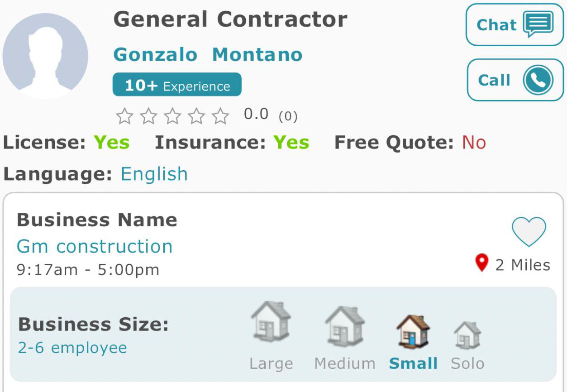
Task: Click the speech bubble chat icon
Action: 538,24
